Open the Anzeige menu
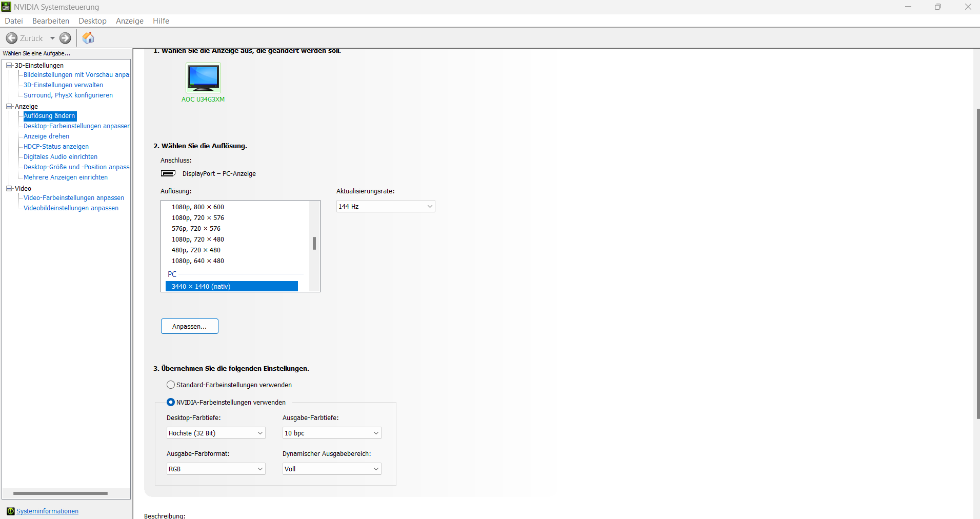Image resolution: width=980 pixels, height=519 pixels. (x=130, y=21)
